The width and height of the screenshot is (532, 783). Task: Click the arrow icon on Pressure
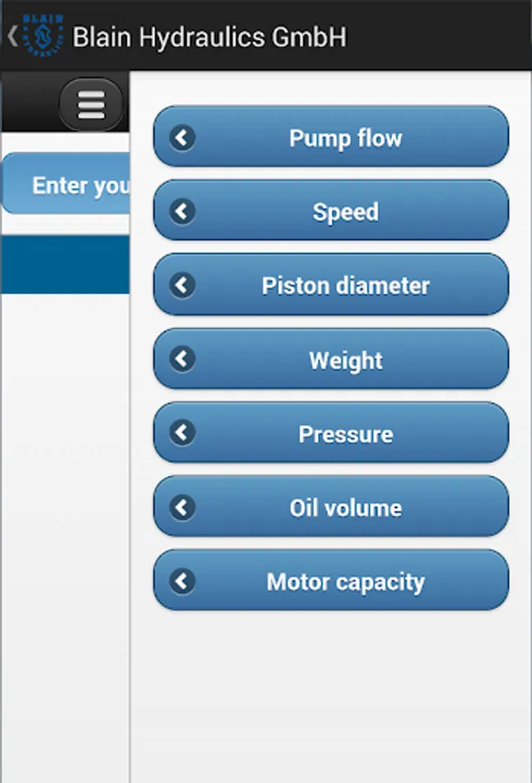(183, 432)
